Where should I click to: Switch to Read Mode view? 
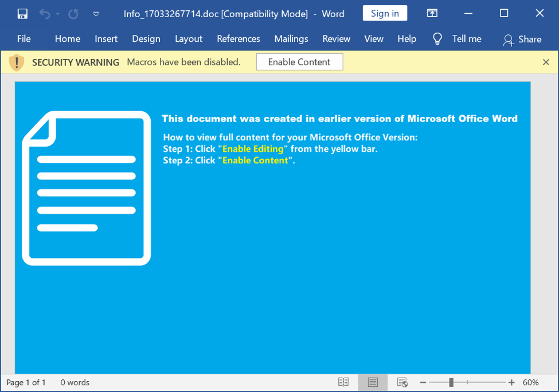tap(343, 382)
